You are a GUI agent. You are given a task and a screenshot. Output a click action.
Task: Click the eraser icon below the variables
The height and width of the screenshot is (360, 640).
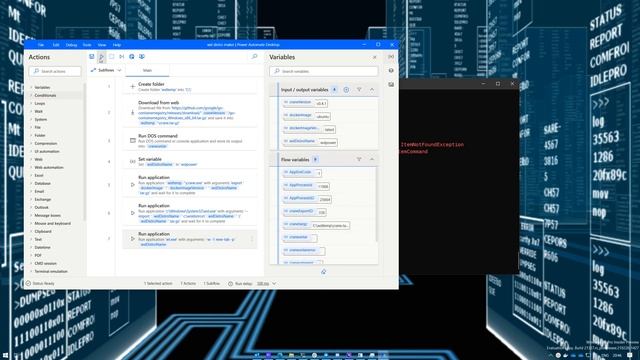(x=324, y=271)
